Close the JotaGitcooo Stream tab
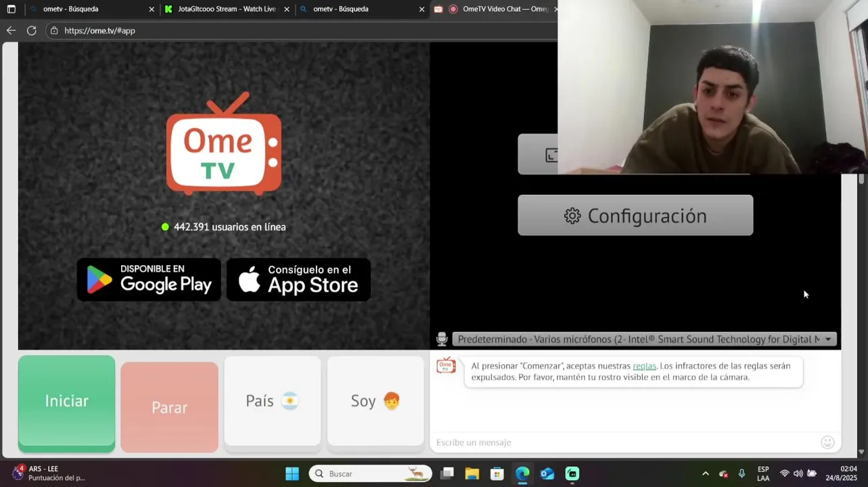This screenshot has width=868, height=487. tap(287, 9)
